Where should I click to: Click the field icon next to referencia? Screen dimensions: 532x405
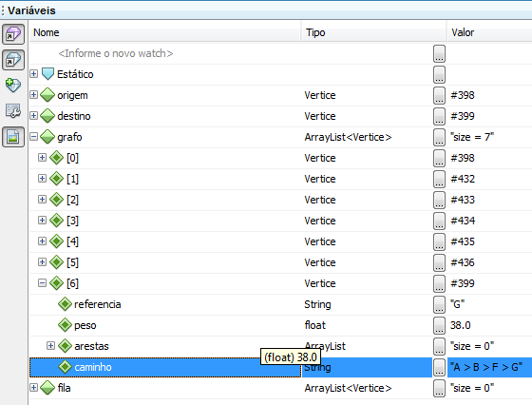pos(65,304)
